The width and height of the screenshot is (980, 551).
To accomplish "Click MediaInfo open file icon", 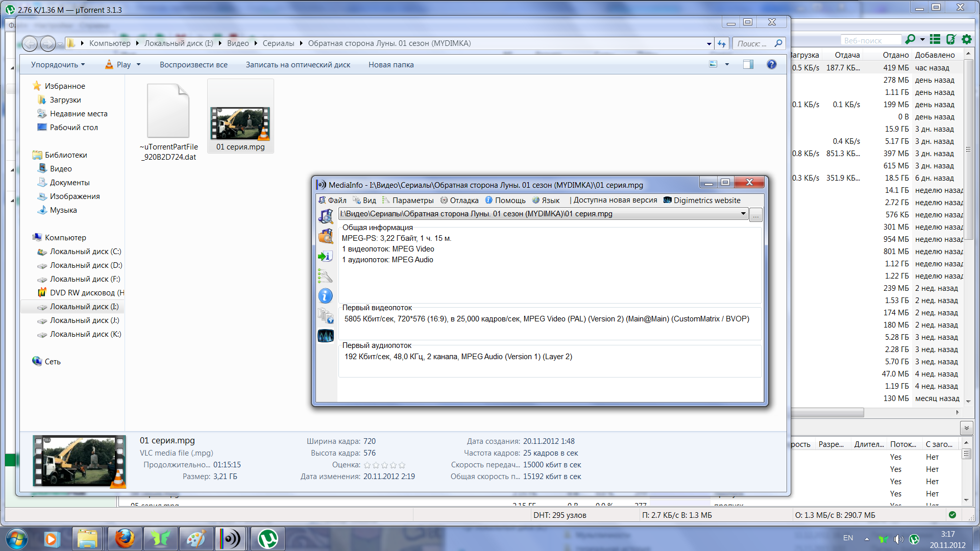I will coord(326,216).
